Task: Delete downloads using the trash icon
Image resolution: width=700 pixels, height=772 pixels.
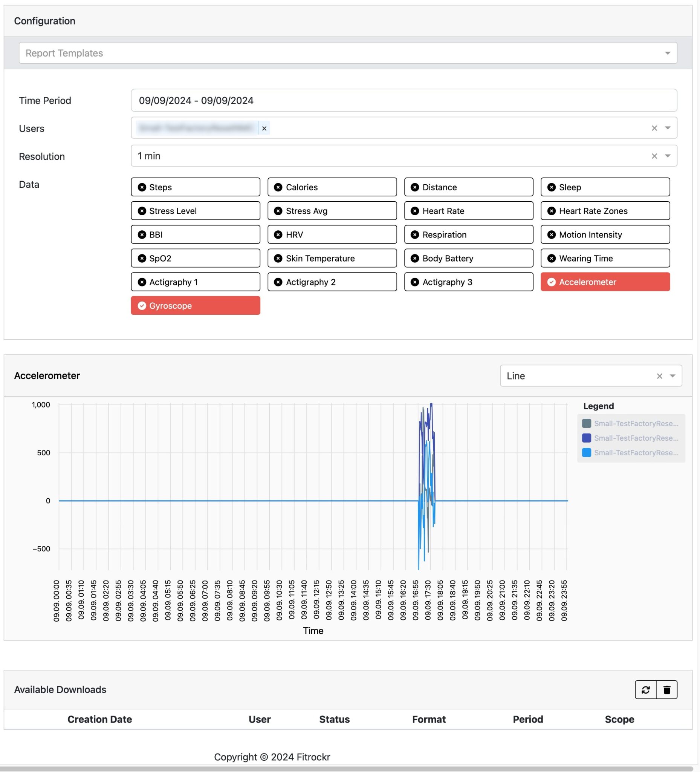Action: click(x=667, y=689)
